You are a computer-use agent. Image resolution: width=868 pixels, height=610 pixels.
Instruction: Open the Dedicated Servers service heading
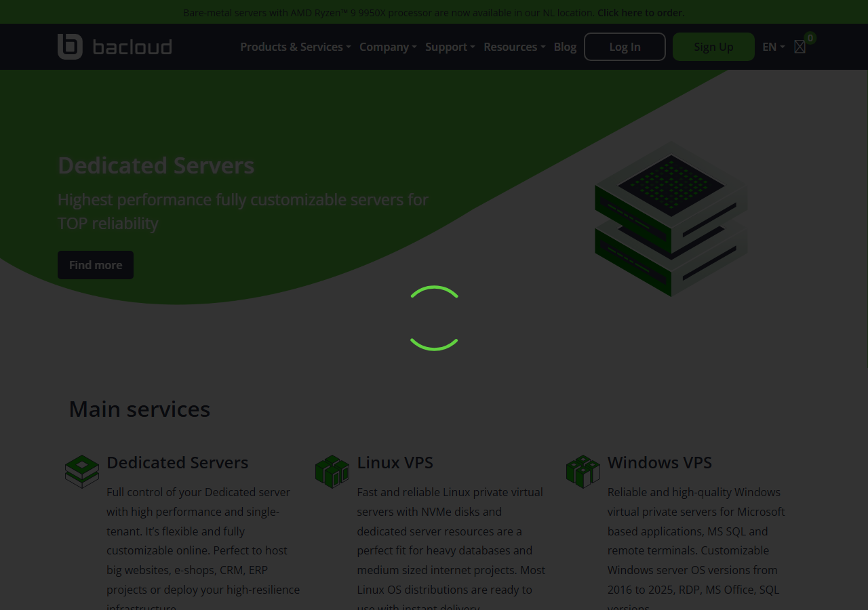178,462
